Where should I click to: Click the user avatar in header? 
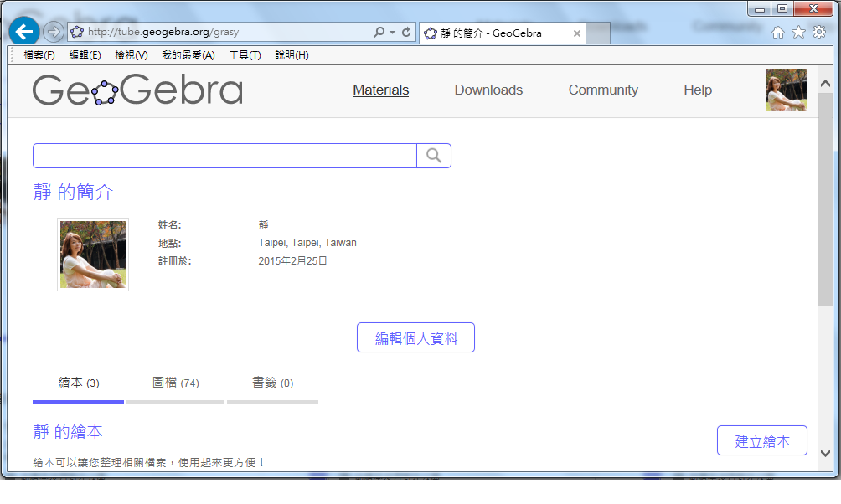click(787, 90)
